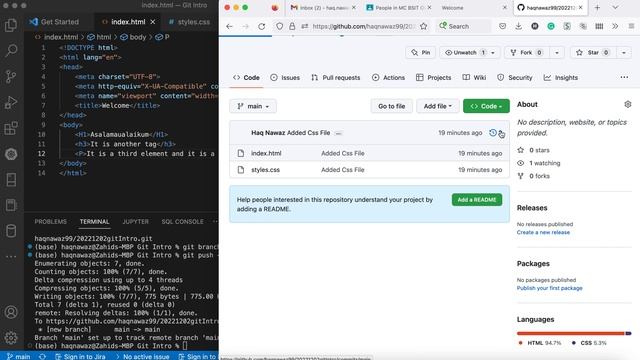Click the Go to file button
The width and height of the screenshot is (640, 360).
point(391,106)
